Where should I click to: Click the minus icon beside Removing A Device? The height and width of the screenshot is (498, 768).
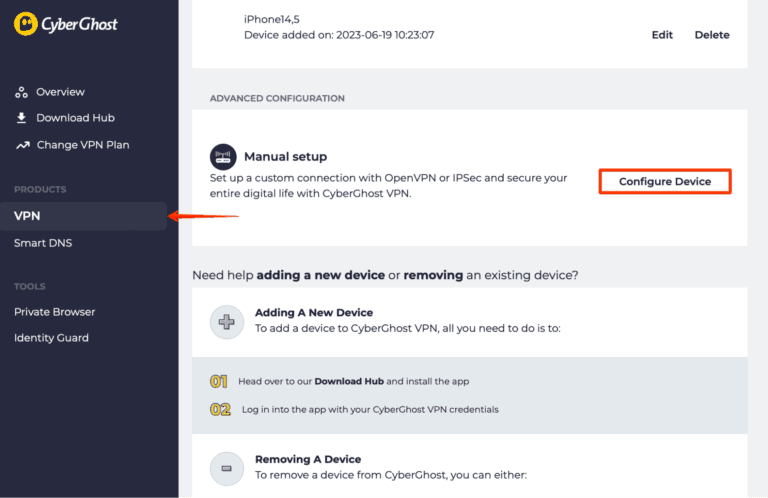[225, 467]
